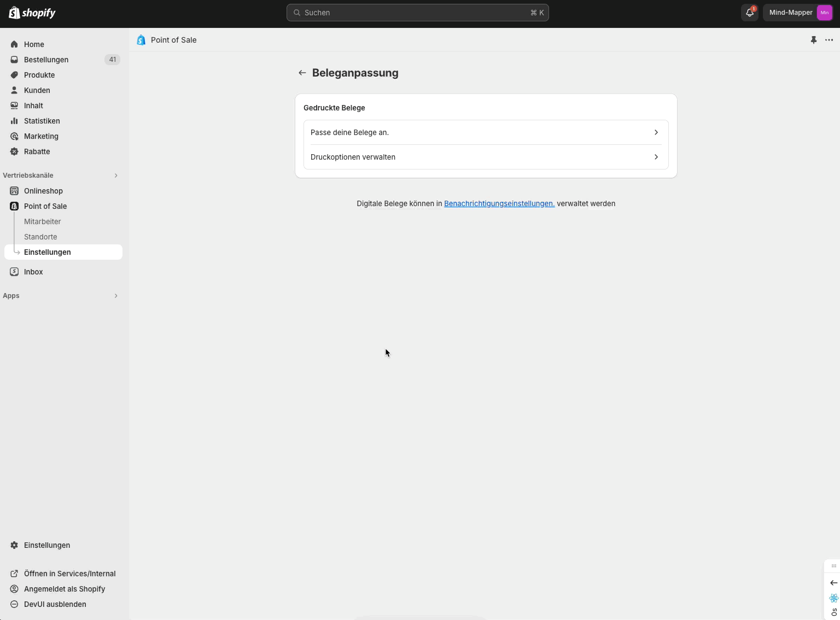Expand the Apps section chevron
The width and height of the screenshot is (840, 620).
[x=116, y=296]
